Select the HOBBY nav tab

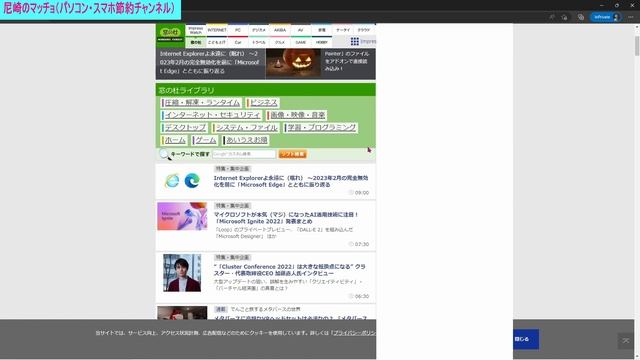pos(322,42)
